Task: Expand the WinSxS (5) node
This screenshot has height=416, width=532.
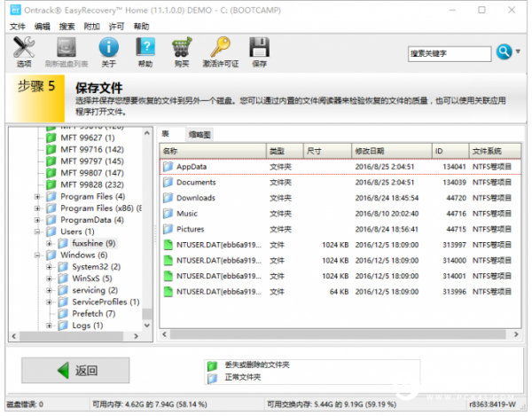Action: [x=49, y=279]
